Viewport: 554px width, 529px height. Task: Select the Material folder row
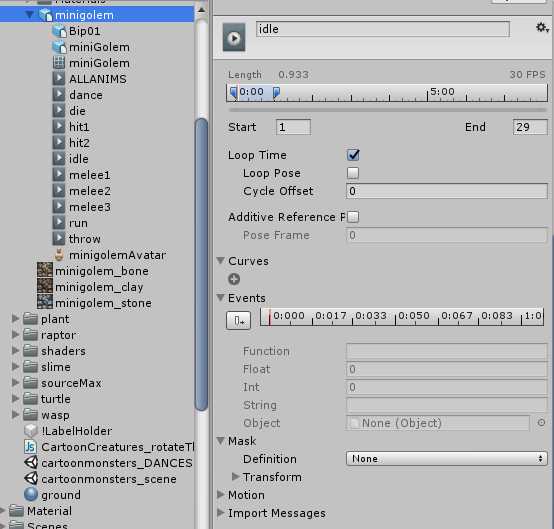[49, 511]
